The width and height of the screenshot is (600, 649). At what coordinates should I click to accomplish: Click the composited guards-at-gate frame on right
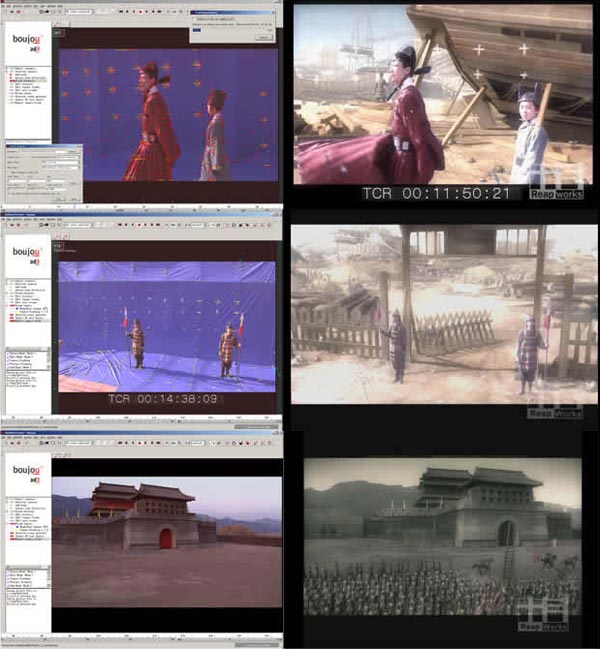444,314
